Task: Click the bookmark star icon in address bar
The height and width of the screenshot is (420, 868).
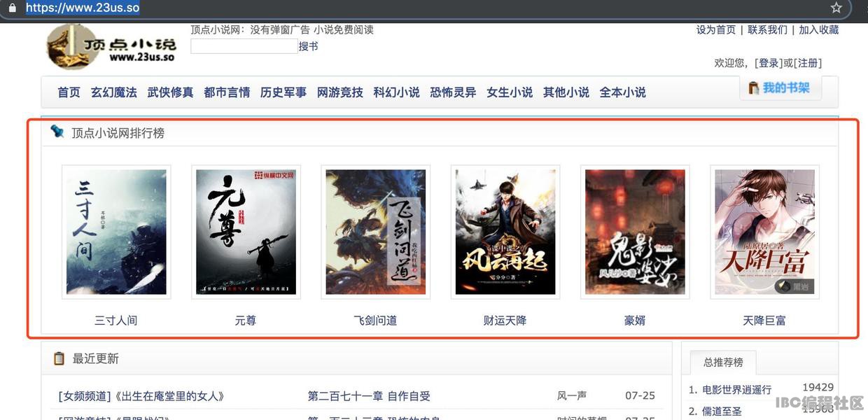Action: click(x=836, y=8)
